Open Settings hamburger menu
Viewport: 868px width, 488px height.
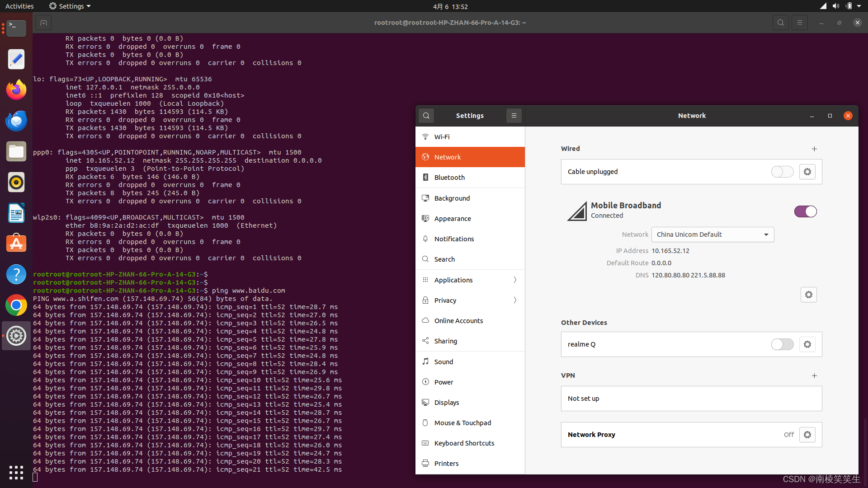[x=514, y=116]
